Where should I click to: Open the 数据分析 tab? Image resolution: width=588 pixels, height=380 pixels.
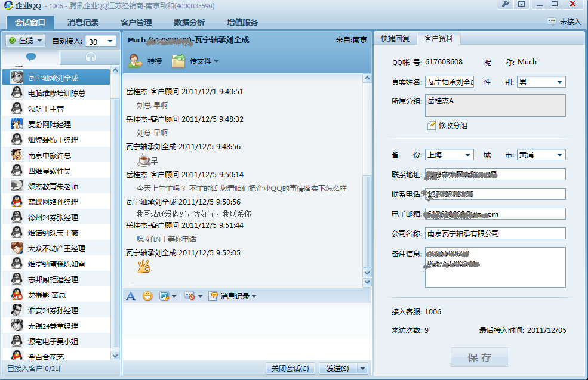pos(189,23)
